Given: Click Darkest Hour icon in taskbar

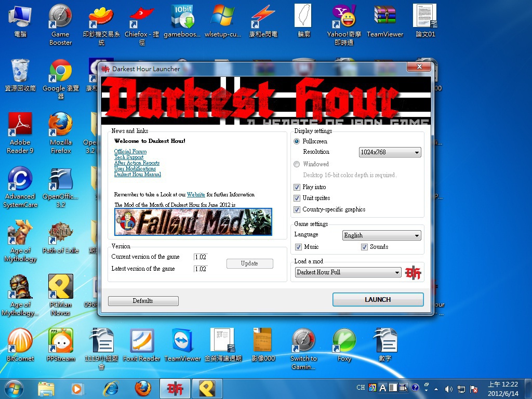Looking at the screenshot, I should (175, 388).
